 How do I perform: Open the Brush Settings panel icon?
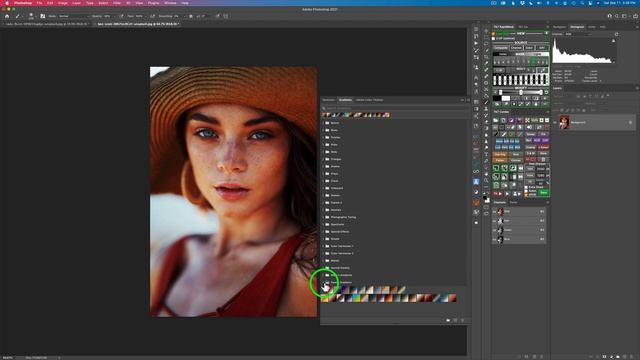pos(42,16)
